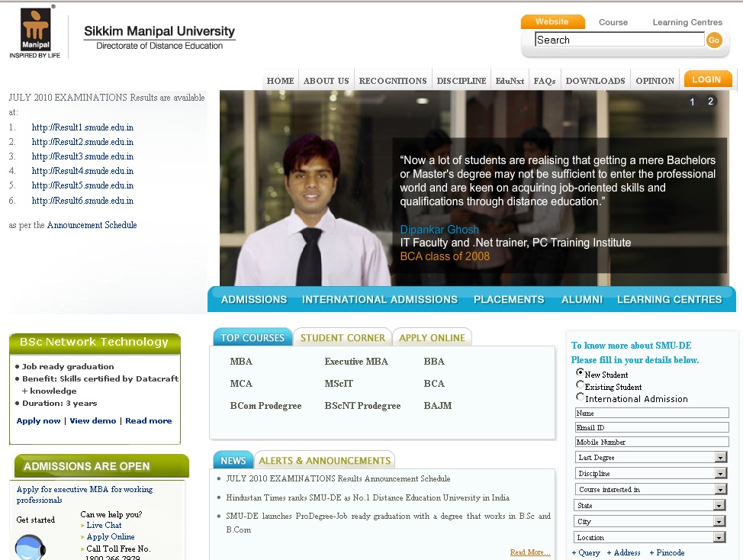Click the headset support agent icon
This screenshot has width=743, height=560.
coord(31,547)
